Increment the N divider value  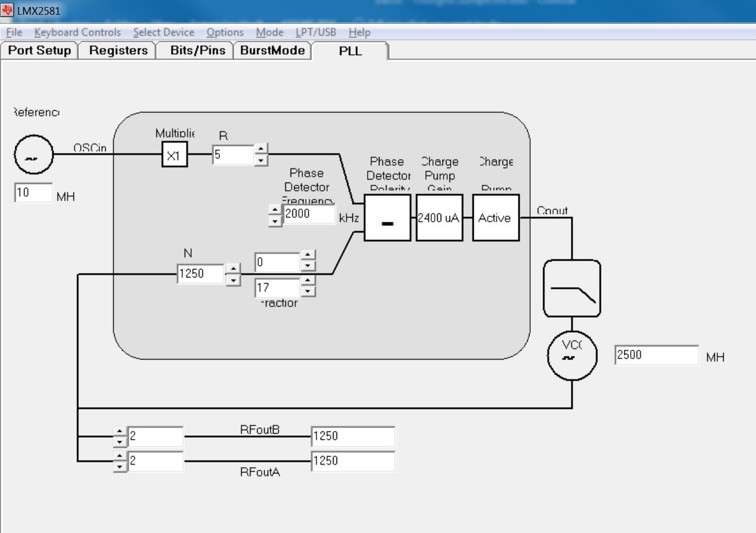click(234, 268)
